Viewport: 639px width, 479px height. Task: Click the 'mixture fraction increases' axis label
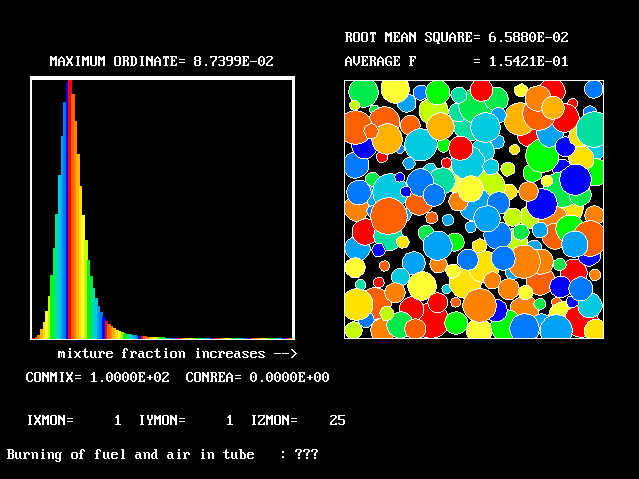coord(161,353)
